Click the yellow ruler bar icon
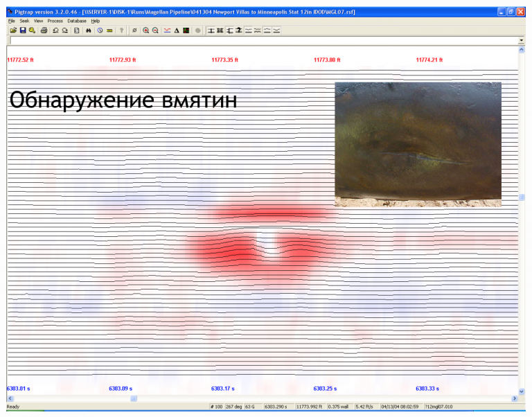532x417 pixels. [109, 30]
